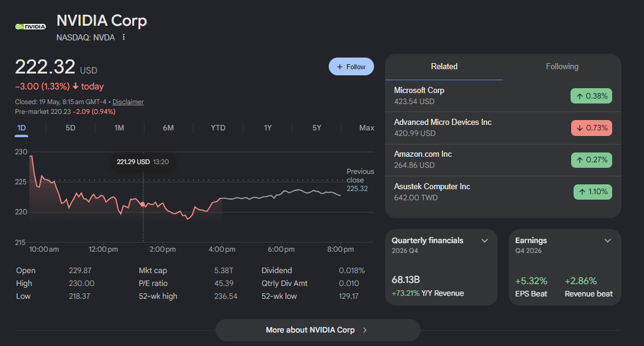
Task: Click the red down badge for Advanced Micro Devices
Action: point(591,128)
